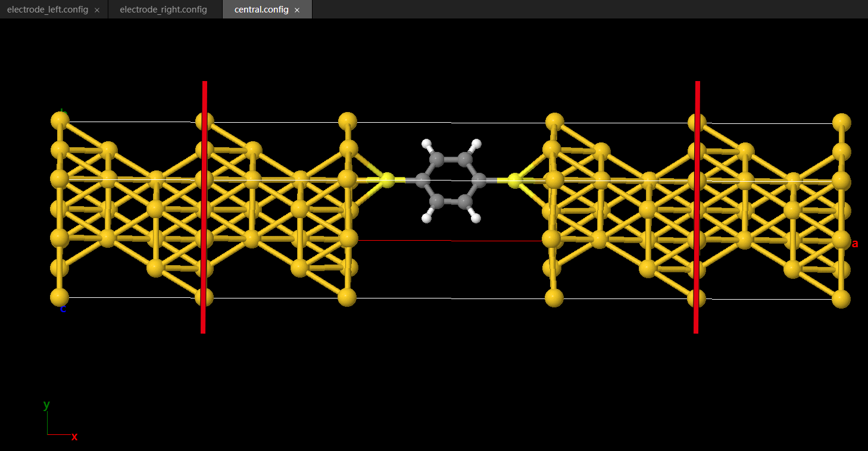The width and height of the screenshot is (868, 451).
Task: Select the left yellow sulfur atom
Action: [387, 180]
